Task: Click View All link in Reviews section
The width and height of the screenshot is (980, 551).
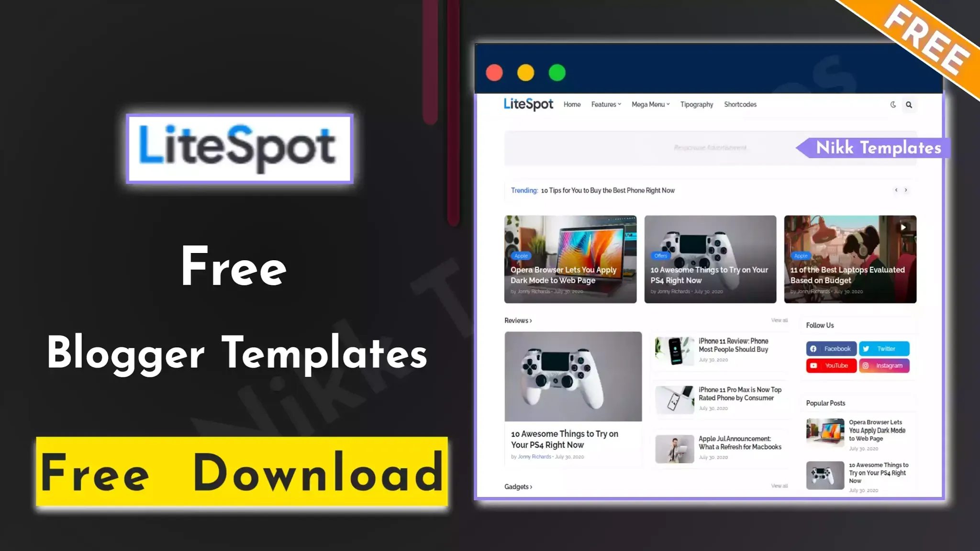Action: [779, 320]
